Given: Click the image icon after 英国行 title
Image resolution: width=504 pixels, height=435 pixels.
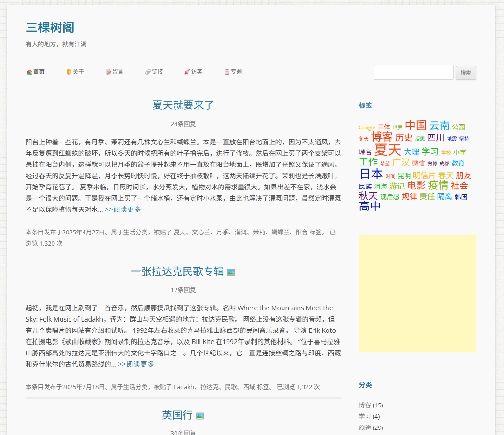Looking at the screenshot, I should point(199,415).
